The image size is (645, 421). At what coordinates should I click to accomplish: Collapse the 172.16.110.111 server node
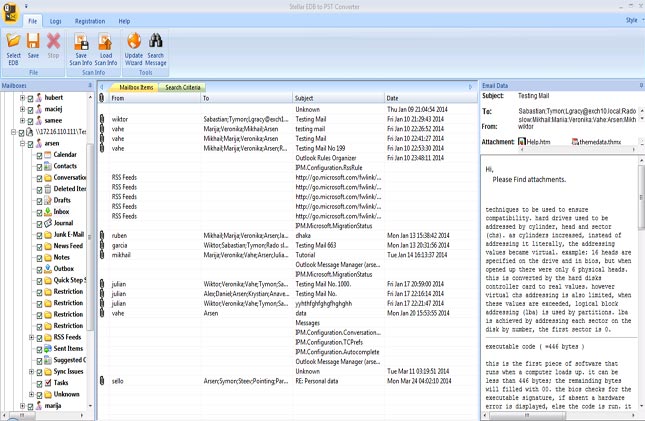pyautogui.click(x=13, y=132)
